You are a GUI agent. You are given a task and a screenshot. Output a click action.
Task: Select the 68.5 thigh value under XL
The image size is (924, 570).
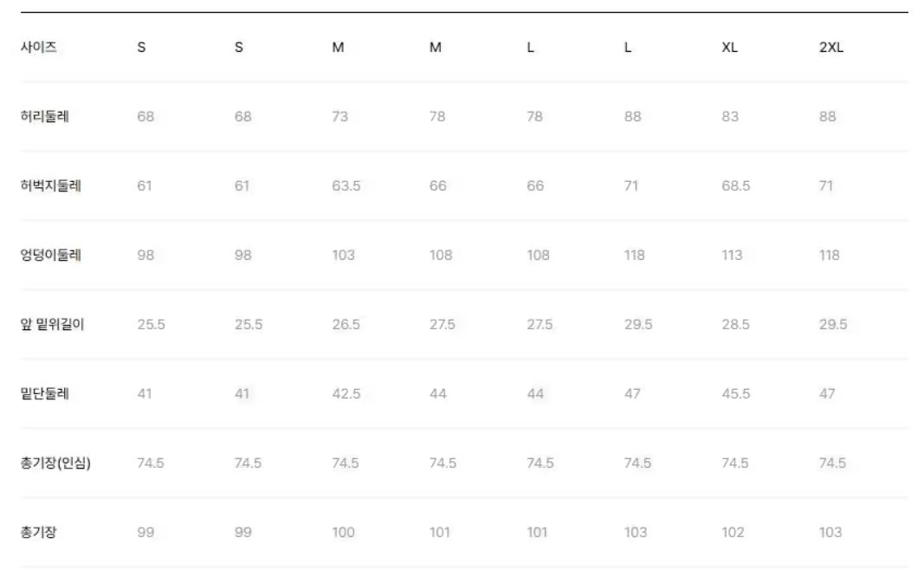tap(735, 185)
